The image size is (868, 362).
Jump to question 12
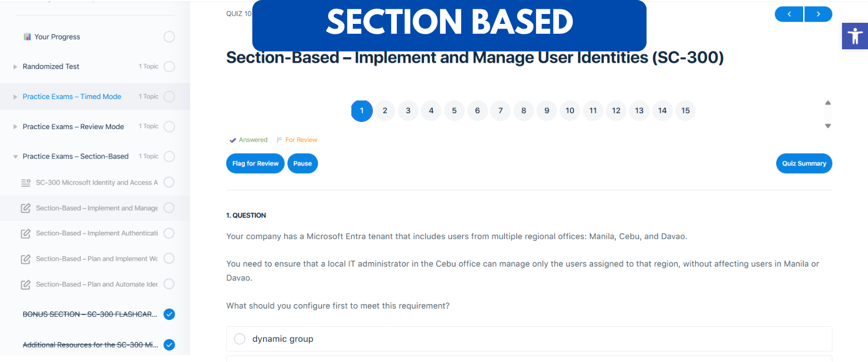616,110
